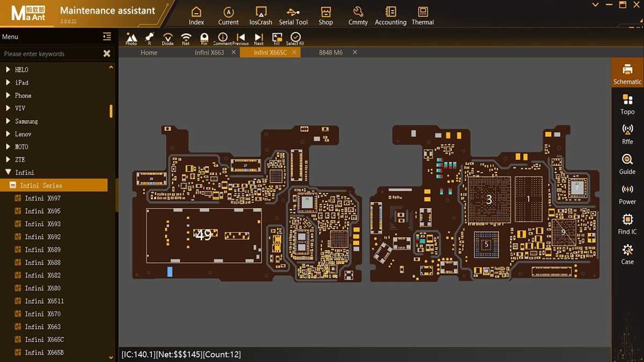
Task: Select Infini X695 in the list
Action: (x=43, y=211)
